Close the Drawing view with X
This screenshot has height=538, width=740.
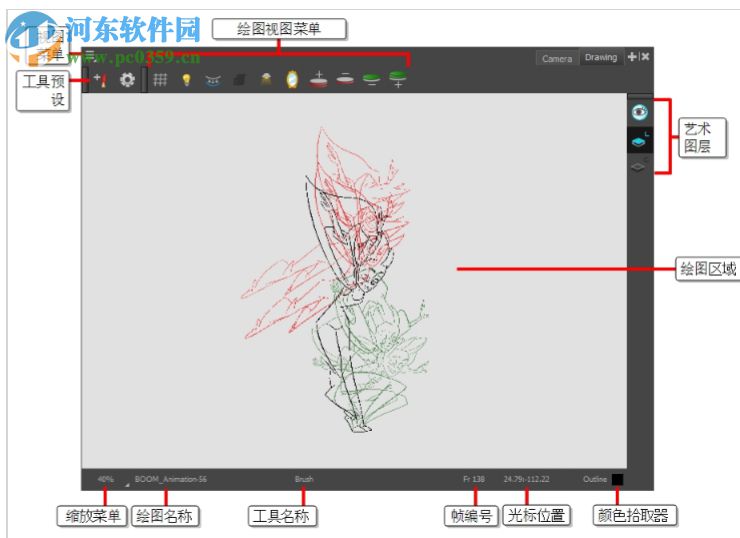pos(645,57)
